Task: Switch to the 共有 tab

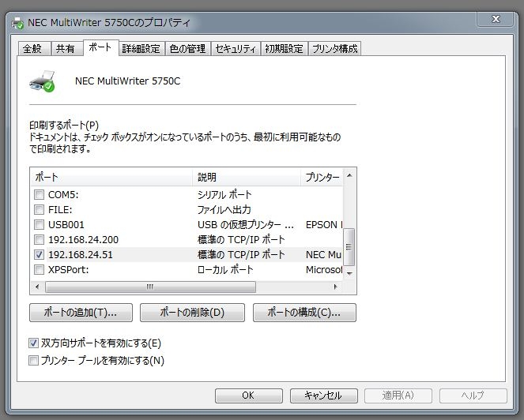Action: click(x=66, y=49)
